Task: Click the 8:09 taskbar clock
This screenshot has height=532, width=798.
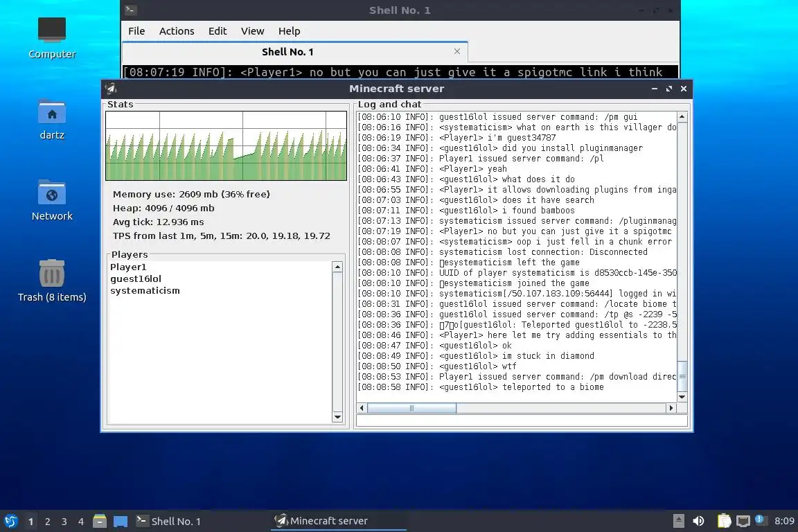Action: pos(784,522)
